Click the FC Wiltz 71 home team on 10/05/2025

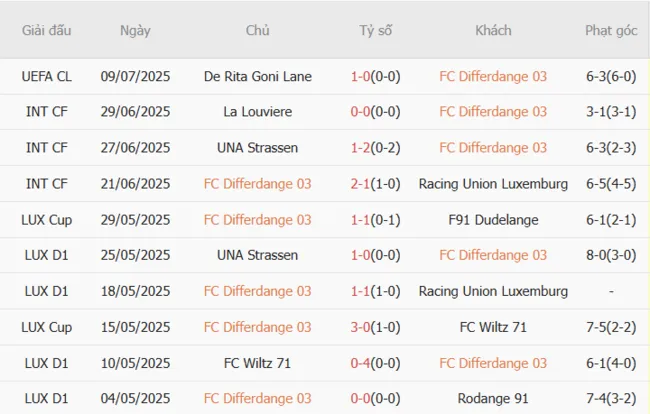(257, 363)
